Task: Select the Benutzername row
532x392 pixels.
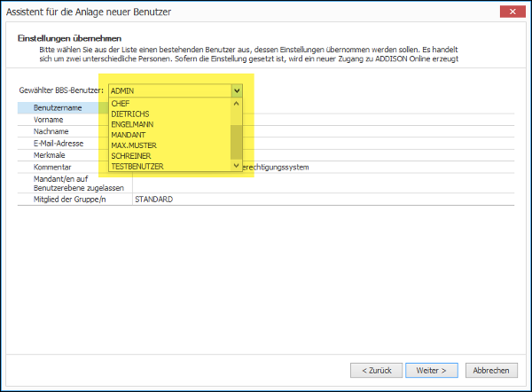Action: [x=266, y=107]
